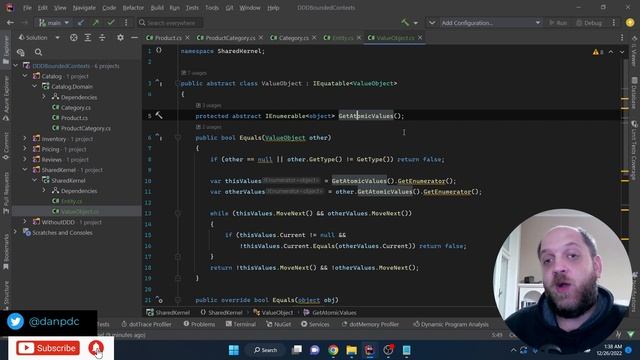The height and width of the screenshot is (360, 640).
Task: Expand the Reviews project node
Action: click(x=25, y=160)
